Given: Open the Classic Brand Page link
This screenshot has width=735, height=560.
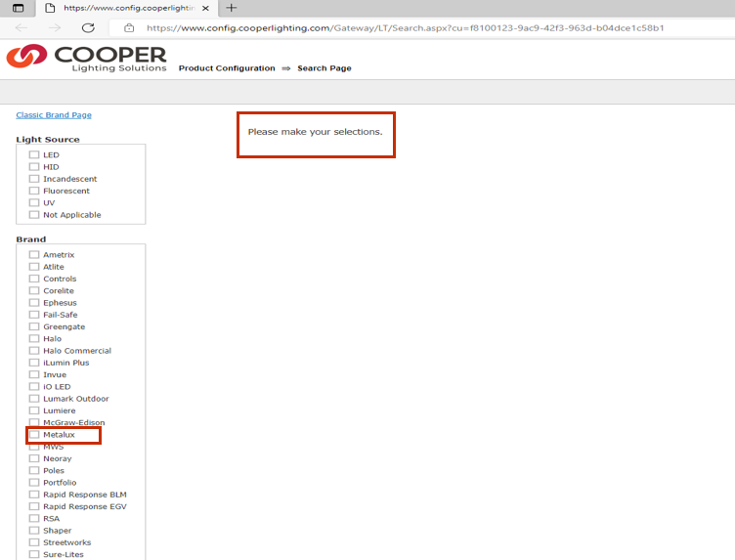Looking at the screenshot, I should [54, 114].
